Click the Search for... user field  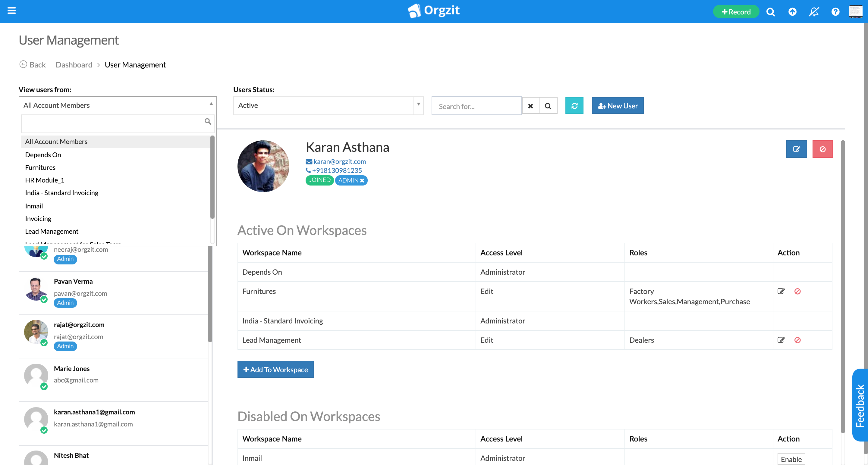click(476, 106)
